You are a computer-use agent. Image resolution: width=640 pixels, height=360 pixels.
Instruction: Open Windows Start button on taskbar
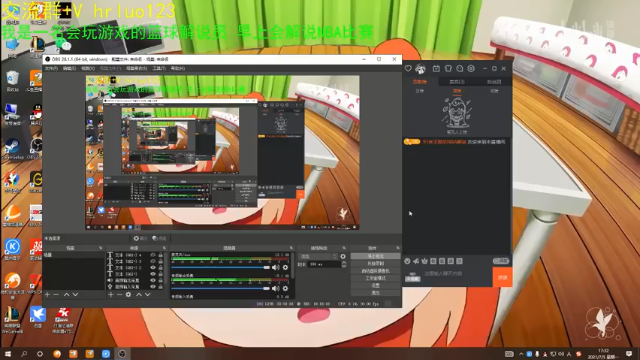8,353
